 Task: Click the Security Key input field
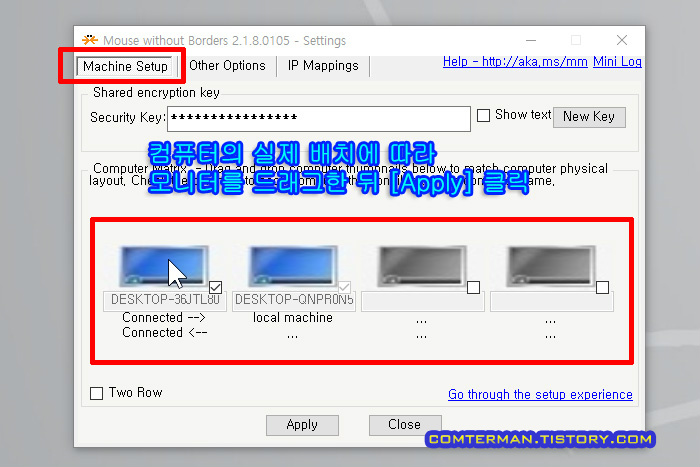[319, 119]
